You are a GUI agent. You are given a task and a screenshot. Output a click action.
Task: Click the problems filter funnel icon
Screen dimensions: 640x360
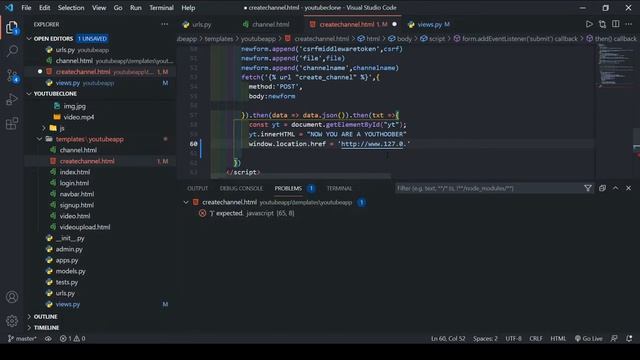click(588, 188)
